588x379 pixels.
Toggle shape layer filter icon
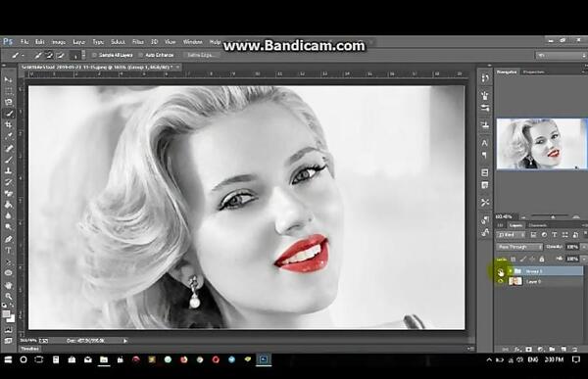click(x=565, y=235)
